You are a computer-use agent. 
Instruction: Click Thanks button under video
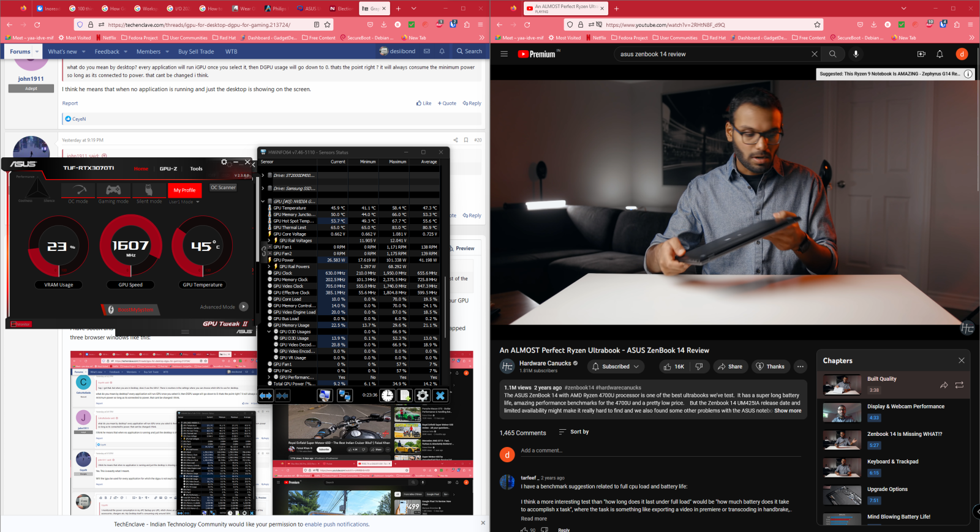[770, 366]
